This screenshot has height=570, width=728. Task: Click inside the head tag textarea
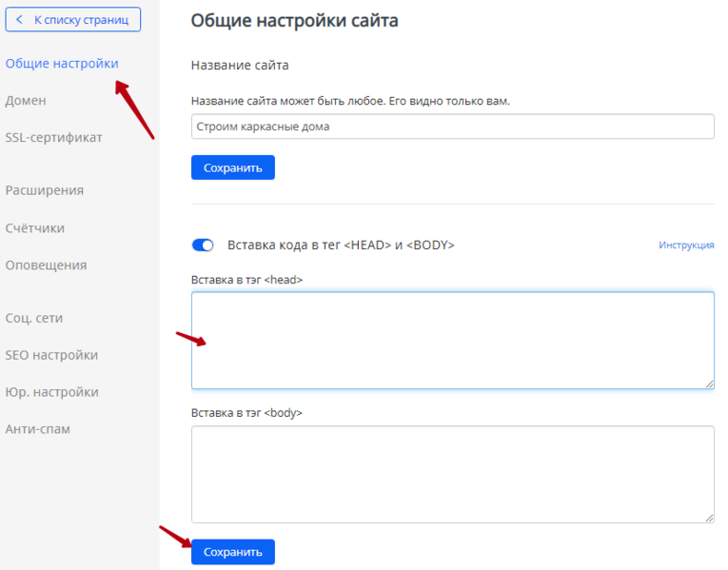tap(453, 341)
